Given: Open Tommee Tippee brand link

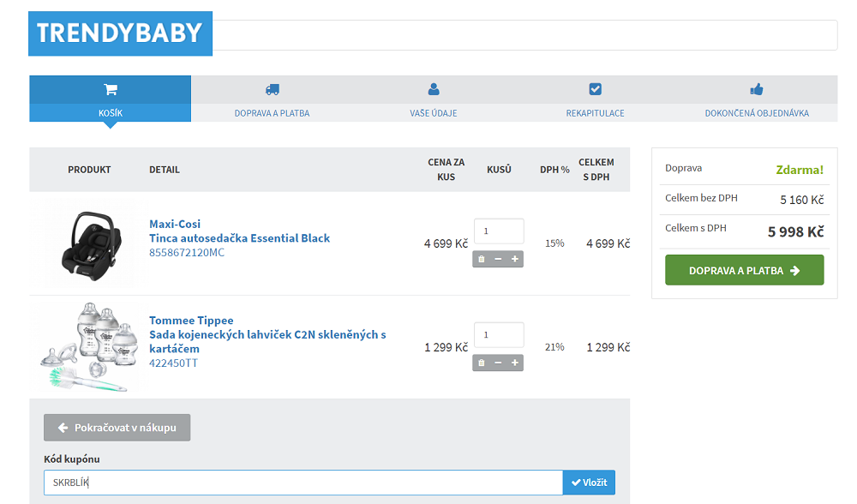Looking at the screenshot, I should pyautogui.click(x=191, y=321).
